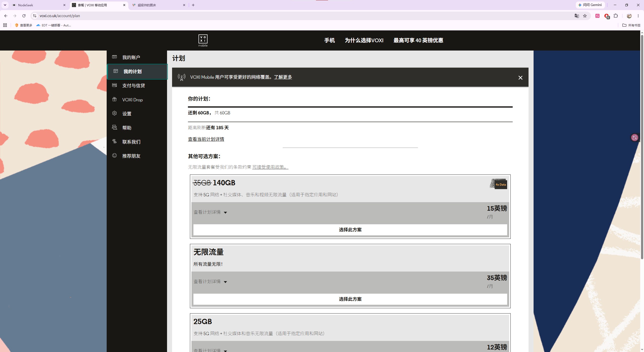The image size is (644, 352).
Task: Click the 35英镑 price text
Action: [x=497, y=278]
